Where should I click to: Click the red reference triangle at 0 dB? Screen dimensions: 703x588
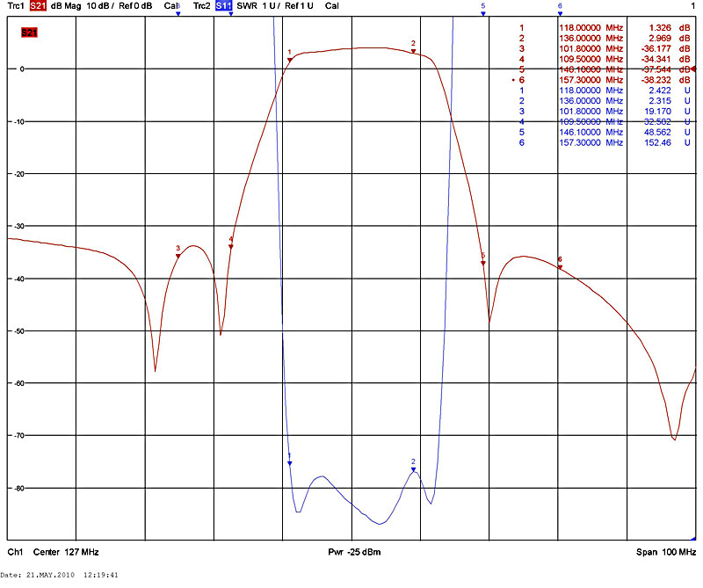pyautogui.click(x=693, y=69)
